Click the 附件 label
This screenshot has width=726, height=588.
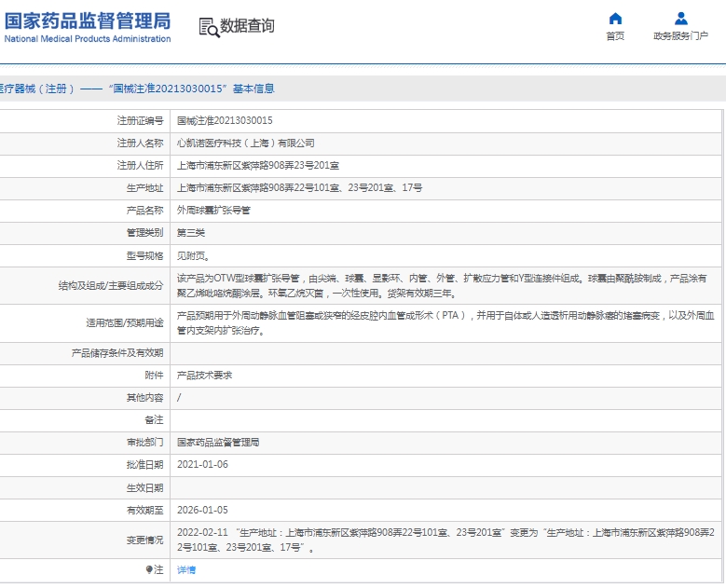[154, 375]
